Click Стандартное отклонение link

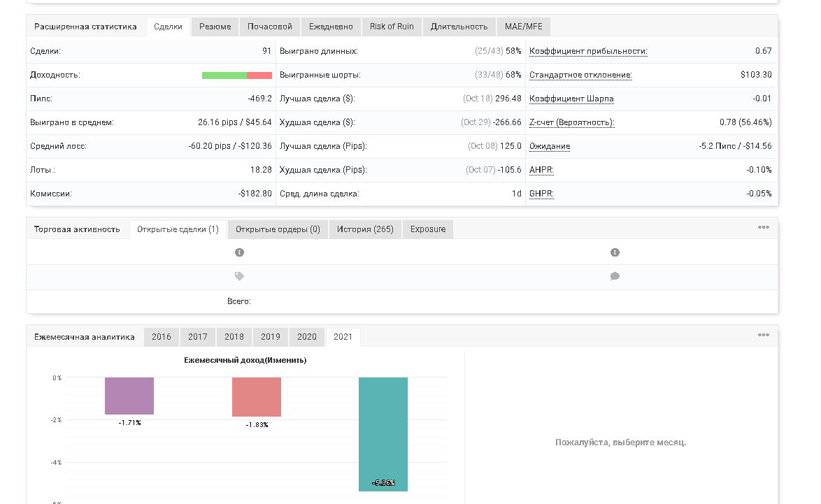[580, 75]
